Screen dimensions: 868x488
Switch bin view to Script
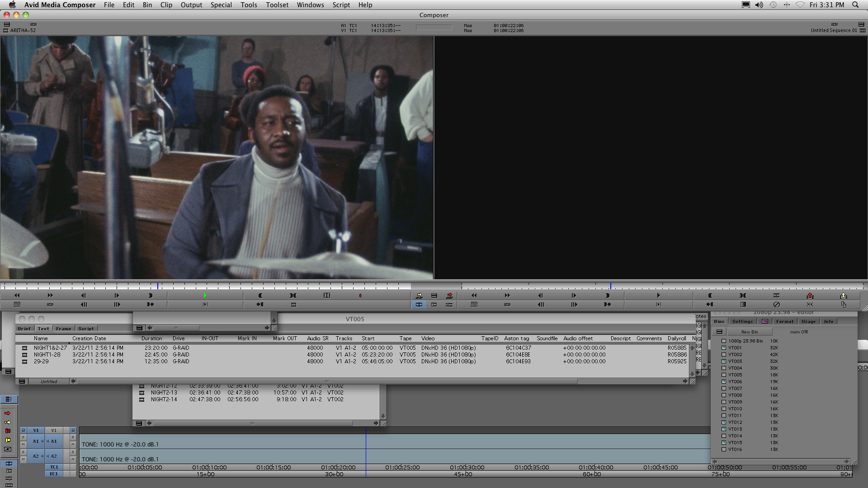click(x=85, y=328)
